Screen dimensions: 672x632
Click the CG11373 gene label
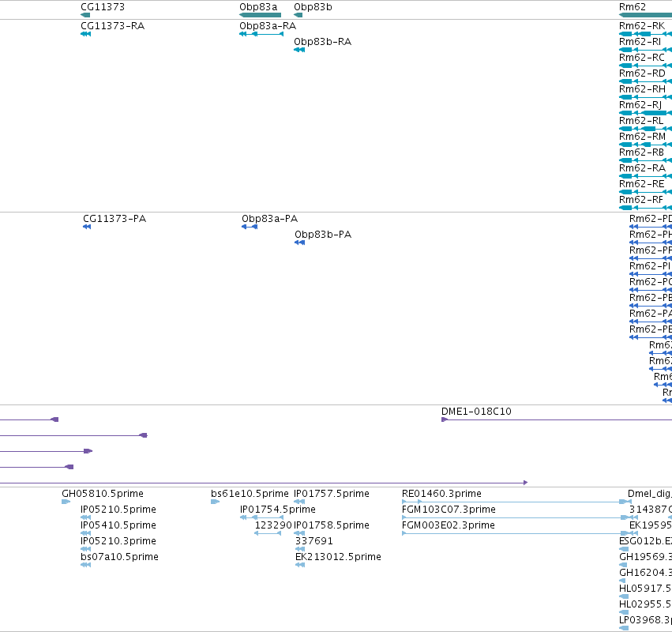(x=103, y=7)
